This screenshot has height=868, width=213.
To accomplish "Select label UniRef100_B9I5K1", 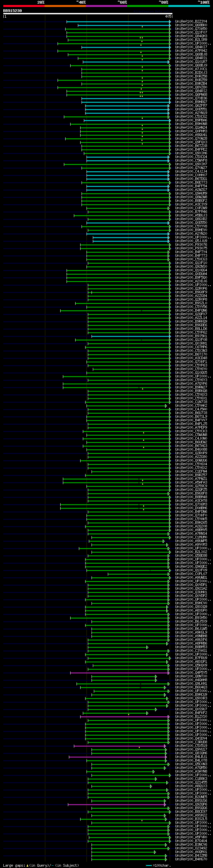I will pos(191,336).
